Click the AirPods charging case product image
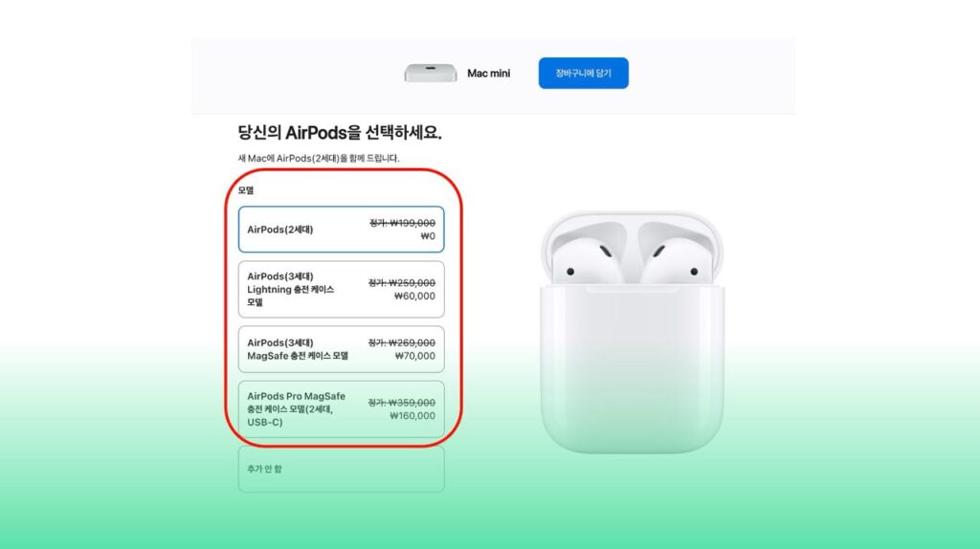 pyautogui.click(x=632, y=332)
